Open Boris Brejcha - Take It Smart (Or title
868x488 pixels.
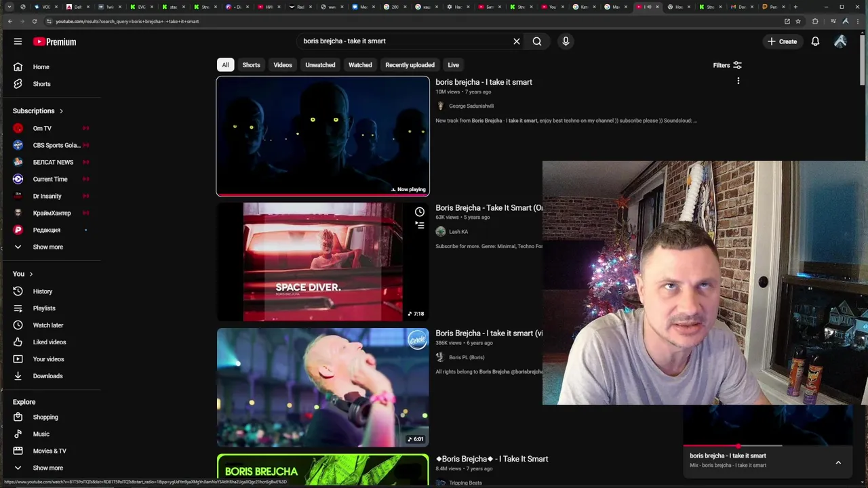(488, 208)
